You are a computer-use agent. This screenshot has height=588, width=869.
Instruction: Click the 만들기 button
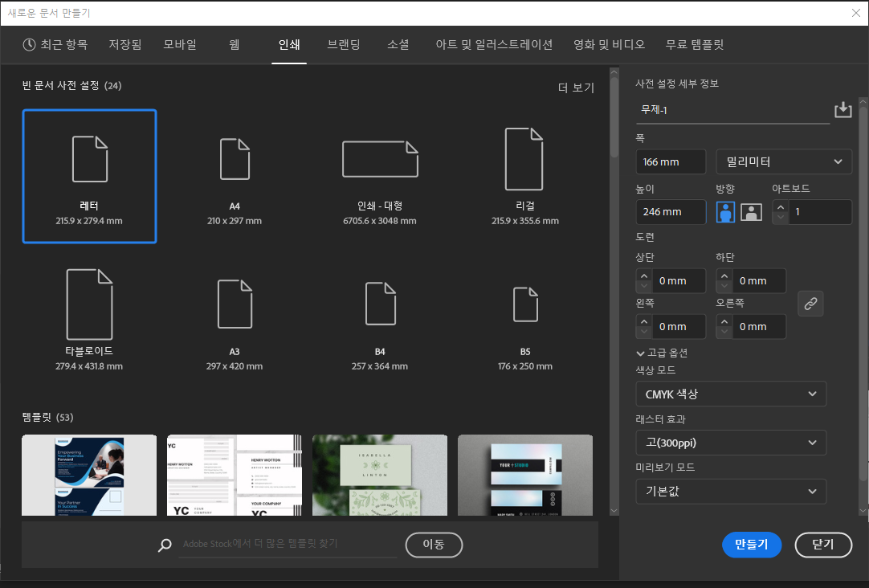[x=751, y=545]
